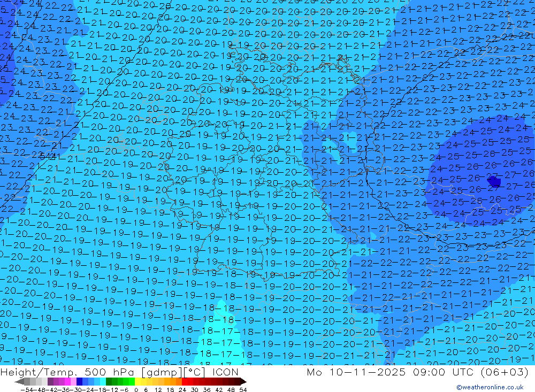Pick the light cyan legend swatch near -18
Viewport: 535px width, 392px height.
pyautogui.click(x=103, y=381)
